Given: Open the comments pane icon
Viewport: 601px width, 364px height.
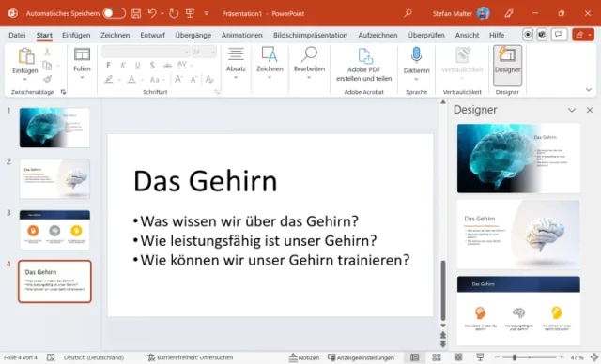Looking at the screenshot, I should tap(559, 35).
